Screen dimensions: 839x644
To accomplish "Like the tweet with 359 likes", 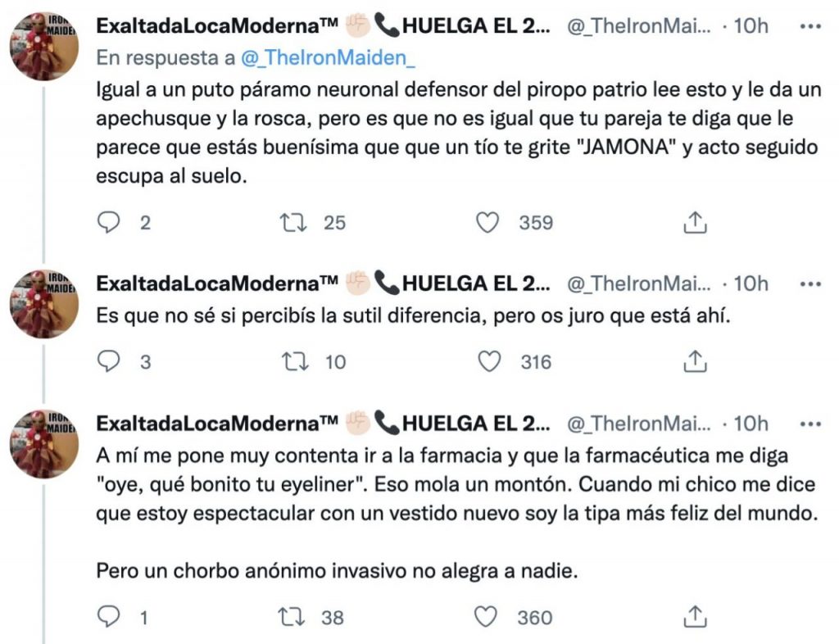I will 488,222.
